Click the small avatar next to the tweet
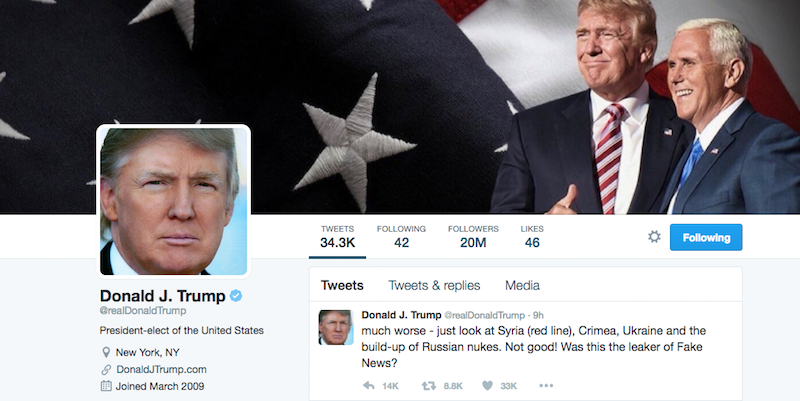Screen dimensions: 800x401 [x=336, y=327]
